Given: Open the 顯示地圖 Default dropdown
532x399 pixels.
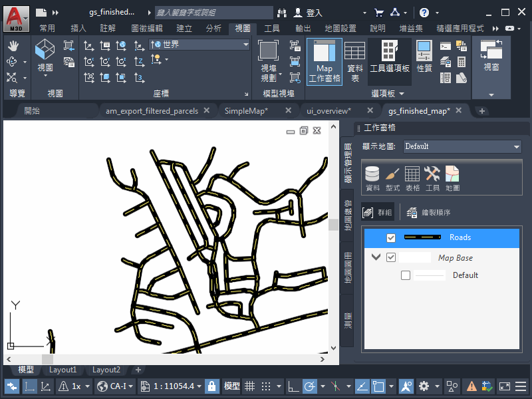Looking at the screenshot, I should (462, 146).
